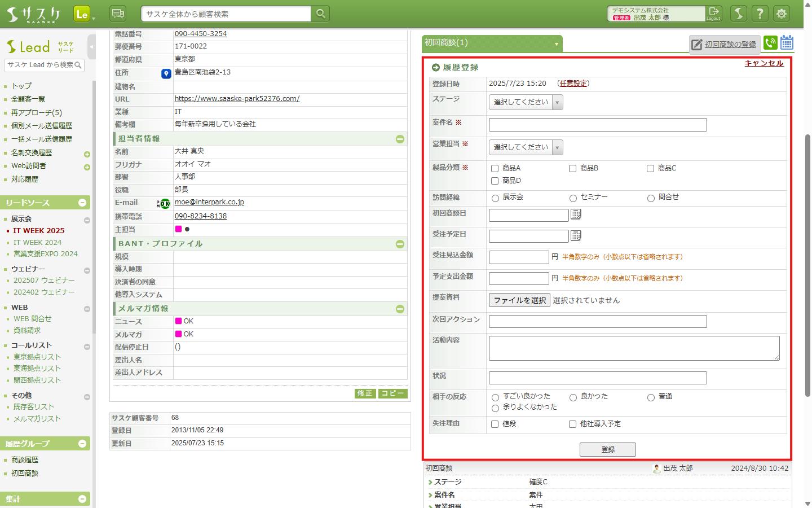The width and height of the screenshot is (812, 508).
Task: Click the search magnifier in top bar
Action: point(320,14)
